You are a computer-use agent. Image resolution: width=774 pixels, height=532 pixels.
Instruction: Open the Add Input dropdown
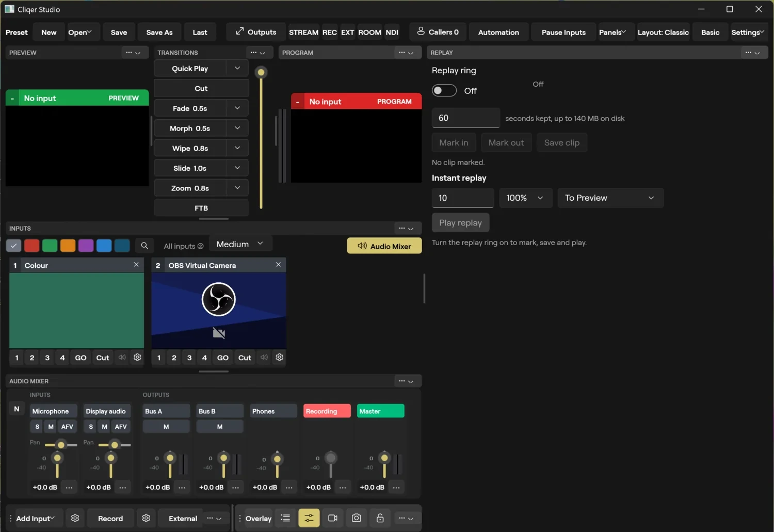pyautogui.click(x=35, y=518)
